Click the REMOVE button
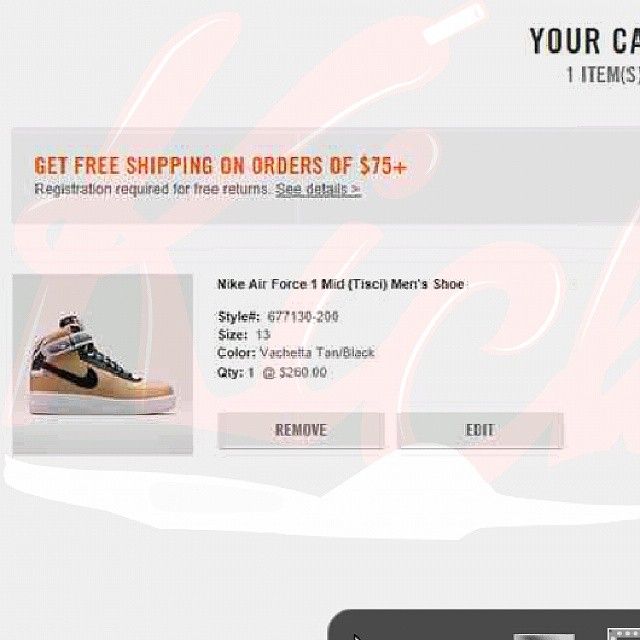The width and height of the screenshot is (640, 640). pos(301,430)
